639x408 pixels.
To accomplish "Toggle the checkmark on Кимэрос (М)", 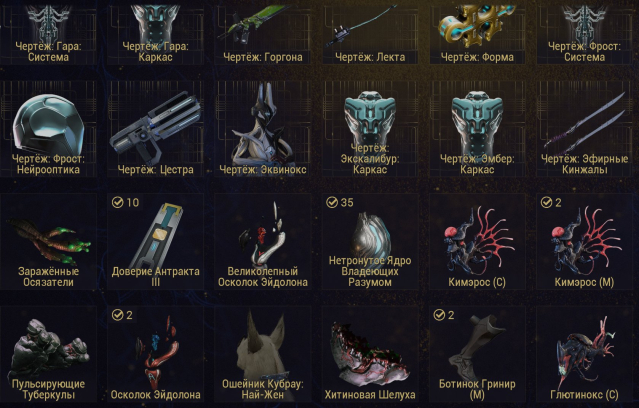I will (x=546, y=202).
